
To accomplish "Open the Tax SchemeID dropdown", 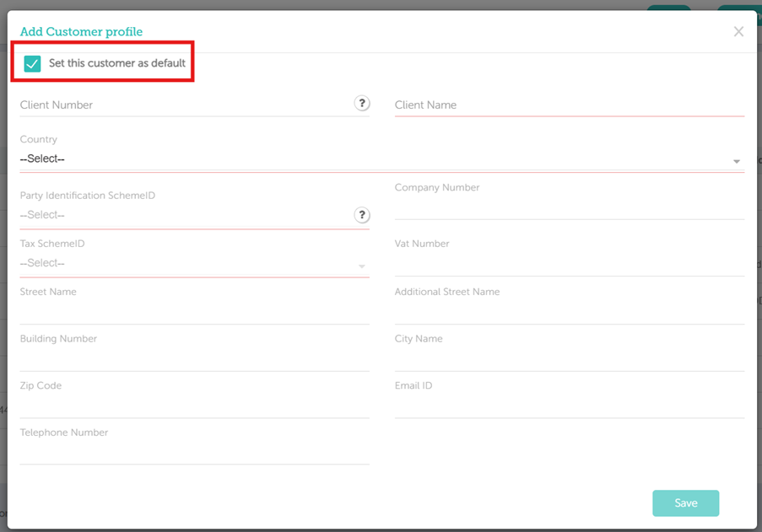I will point(194,264).
